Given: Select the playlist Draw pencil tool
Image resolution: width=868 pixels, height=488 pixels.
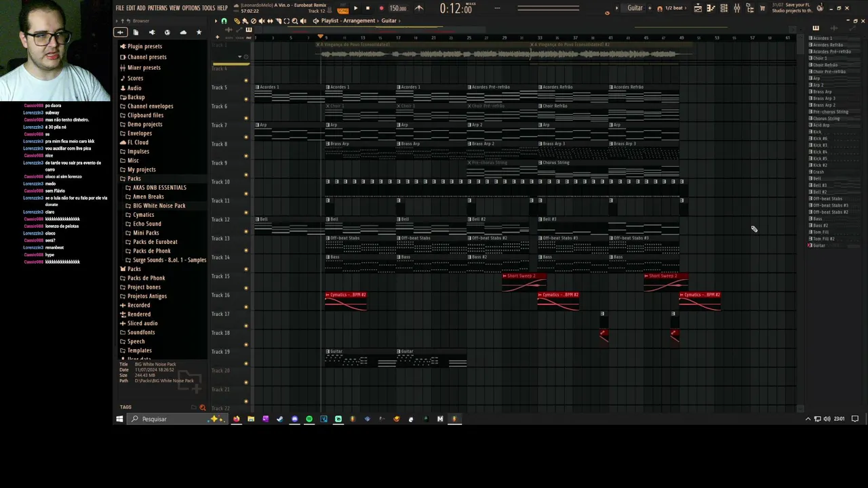Looking at the screenshot, I should coord(237,21).
